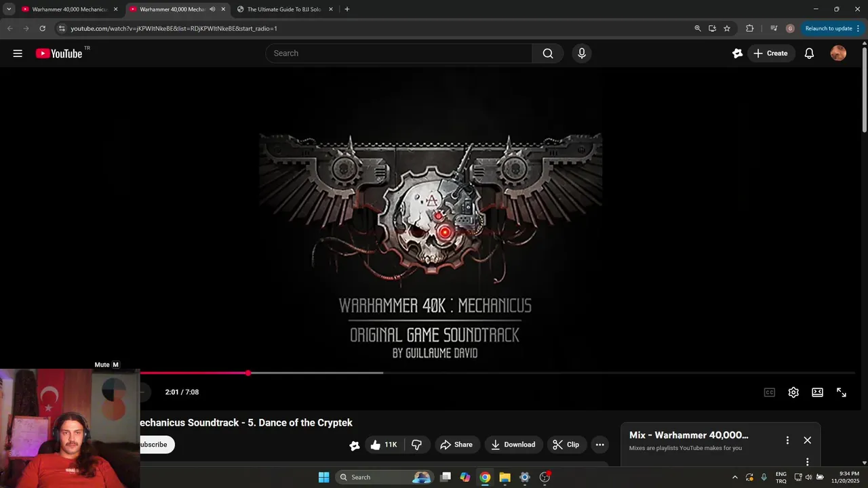Open Relaunch to update menu dots
Screen dimensions: 868x488
click(x=859, y=28)
